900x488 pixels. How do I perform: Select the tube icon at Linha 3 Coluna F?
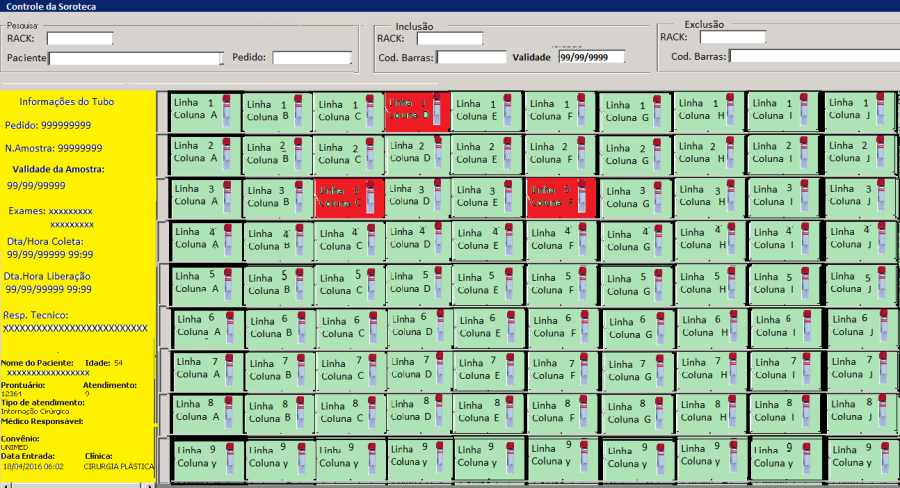[583, 196]
